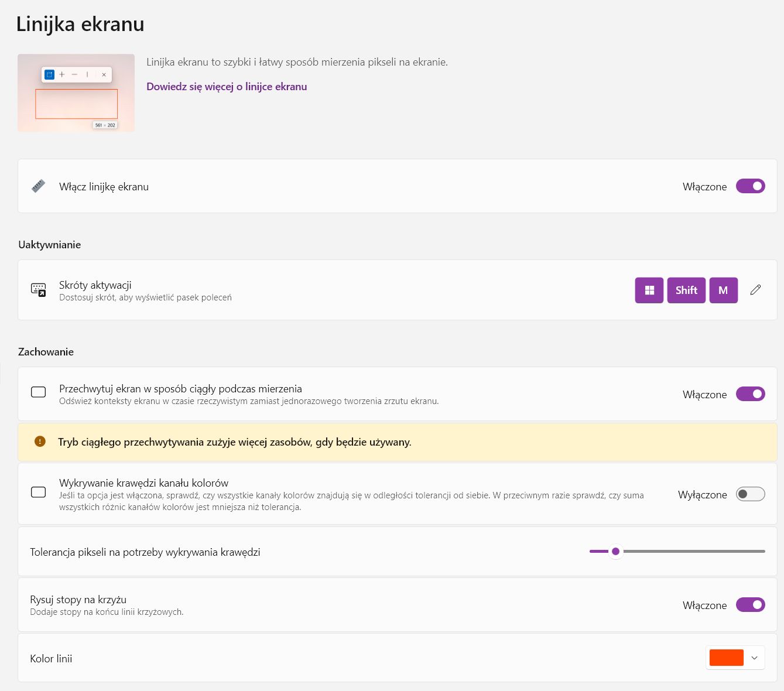Turn off Rysuj stopy na krzyżu toggle
The height and width of the screenshot is (691, 784).
coord(750,605)
